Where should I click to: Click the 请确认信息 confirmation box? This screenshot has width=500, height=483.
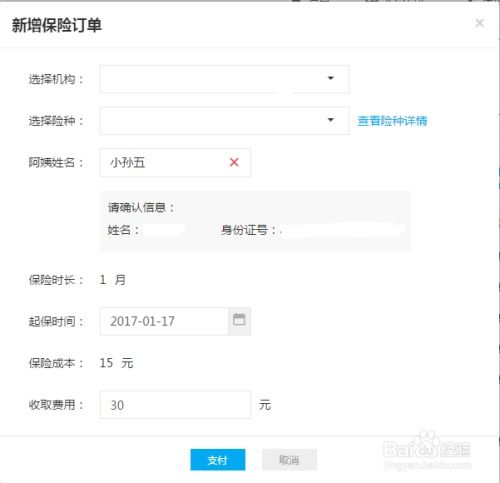click(x=255, y=221)
